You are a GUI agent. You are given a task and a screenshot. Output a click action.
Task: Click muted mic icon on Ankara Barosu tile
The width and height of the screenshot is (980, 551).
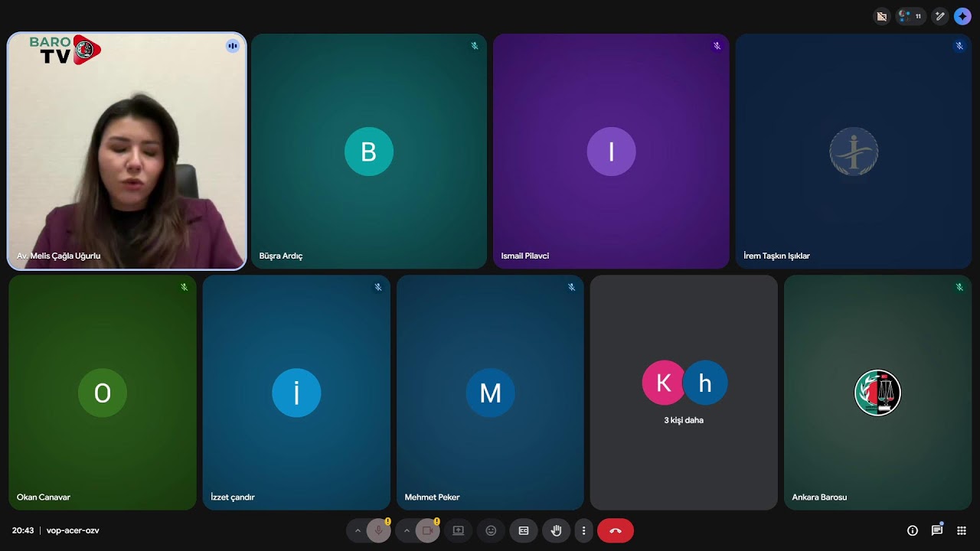pos(959,287)
